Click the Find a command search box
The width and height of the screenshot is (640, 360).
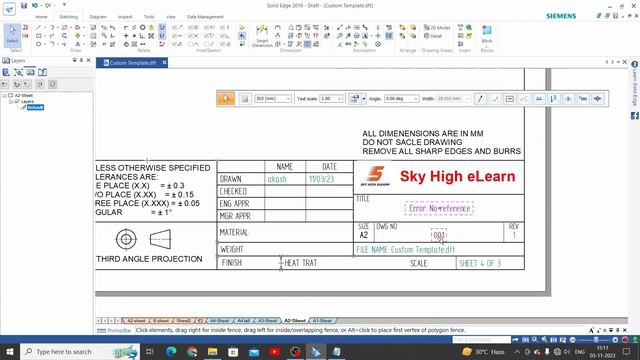click(481, 340)
